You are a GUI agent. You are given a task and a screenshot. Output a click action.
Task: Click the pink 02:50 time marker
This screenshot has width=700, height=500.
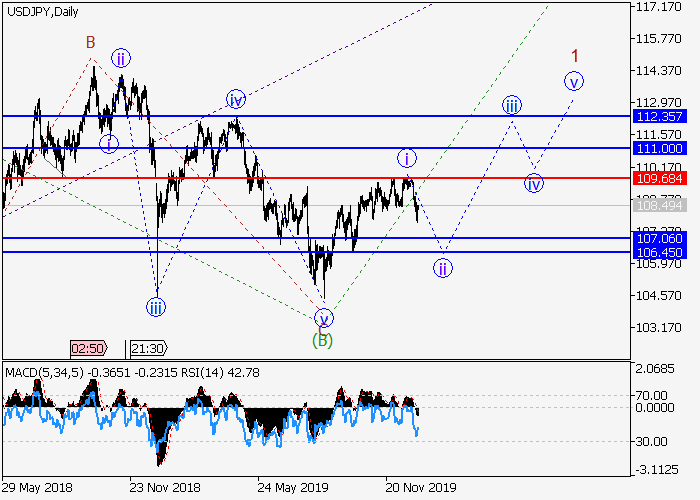click(87, 348)
